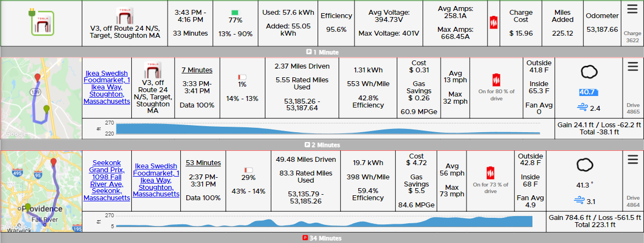
Task: Click the Max Amps: 668.45A text
Action: click(456, 33)
